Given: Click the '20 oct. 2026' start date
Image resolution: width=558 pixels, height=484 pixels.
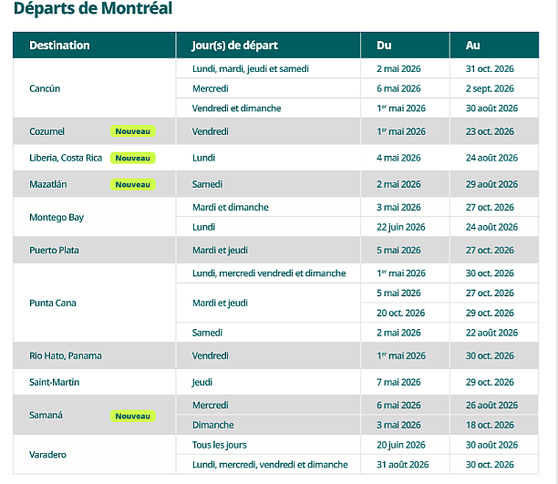Looking at the screenshot, I should tap(401, 313).
